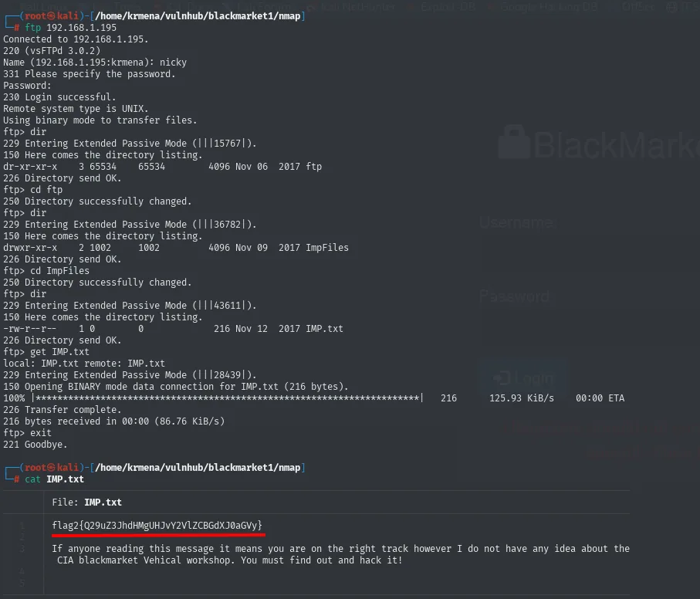Screen dimensions: 700x599
Task: Select the '221 Goodbye.' line
Action: [x=36, y=445]
